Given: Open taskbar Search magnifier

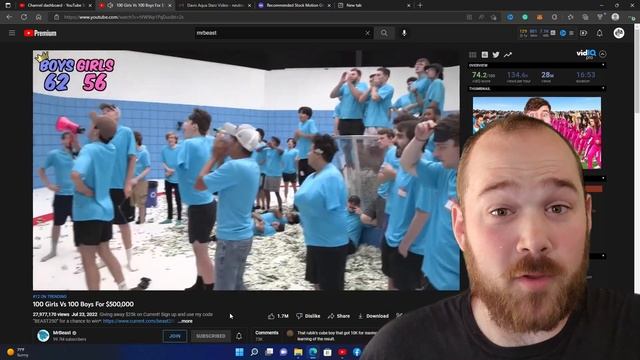Looking at the screenshot, I should click(x=254, y=352).
